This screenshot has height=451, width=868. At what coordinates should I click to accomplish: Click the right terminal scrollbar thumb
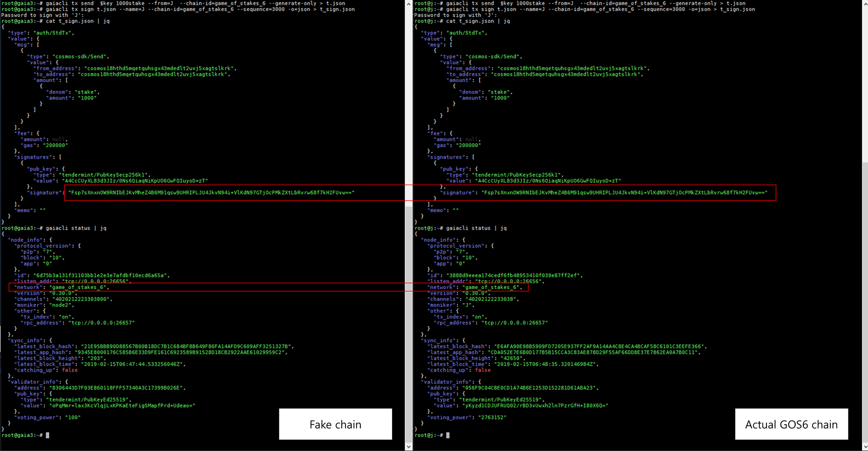[864, 302]
